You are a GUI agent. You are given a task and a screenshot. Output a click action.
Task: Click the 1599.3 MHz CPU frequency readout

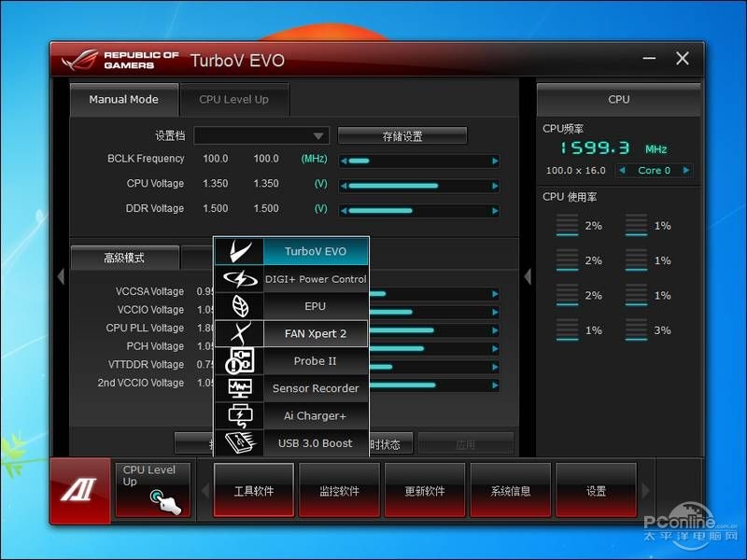614,148
